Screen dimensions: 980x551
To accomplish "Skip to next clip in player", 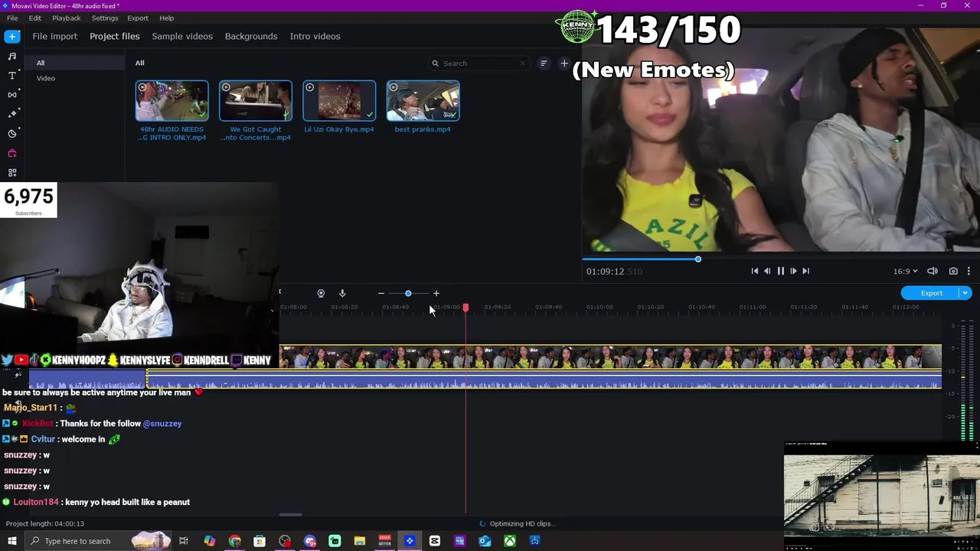I will coord(805,271).
